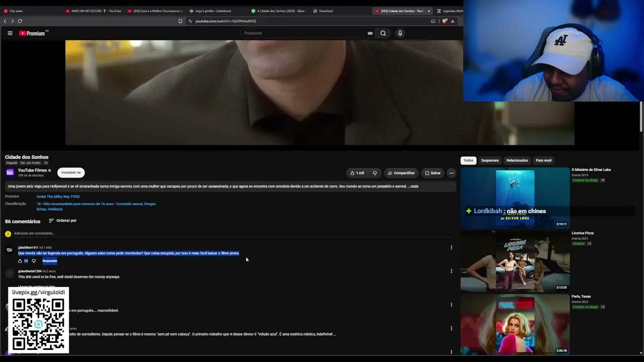This screenshot has width=644, height=362.
Task: Switch to the Melhor Churrascaria tab
Action: coord(155,11)
